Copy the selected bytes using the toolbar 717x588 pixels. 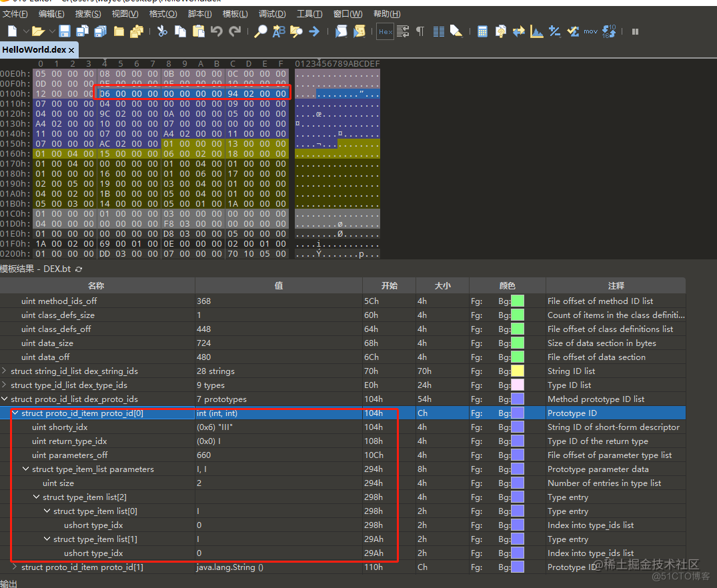[x=181, y=31]
